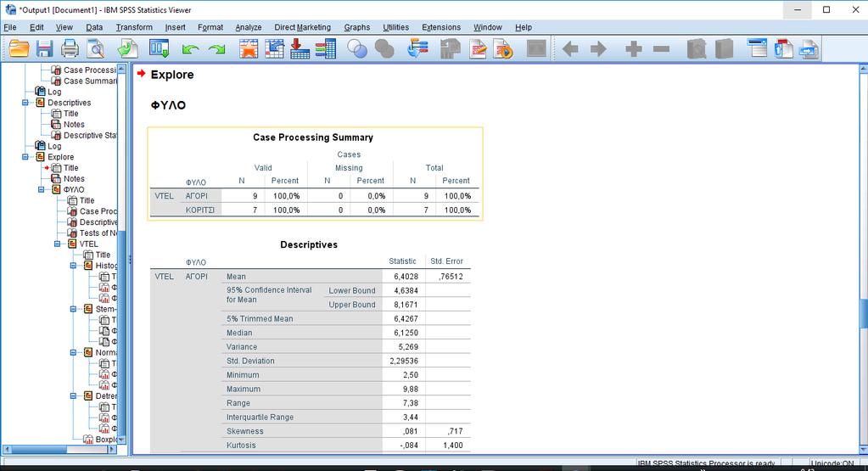
Task: Collapse the Normal Q-Q node in outline
Action: click(73, 352)
